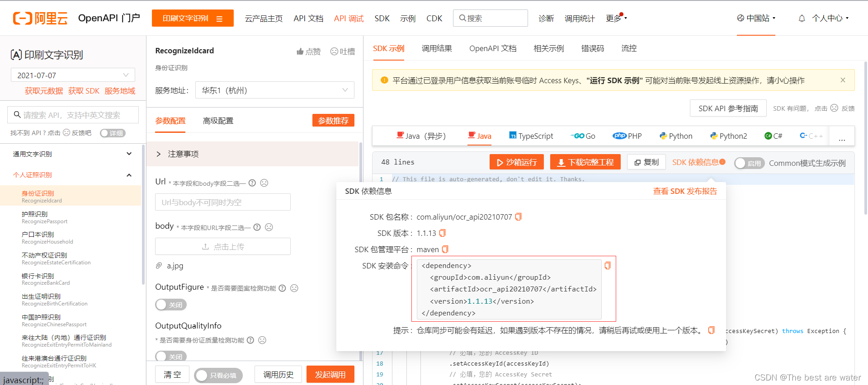Copy the warehouse sync tip text
The height and width of the screenshot is (385, 868).
tap(711, 330)
